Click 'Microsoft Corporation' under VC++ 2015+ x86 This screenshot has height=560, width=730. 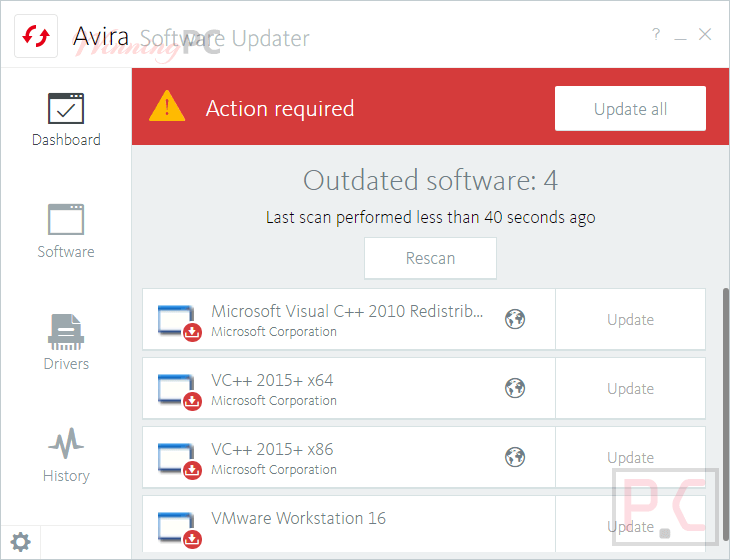coord(274,469)
